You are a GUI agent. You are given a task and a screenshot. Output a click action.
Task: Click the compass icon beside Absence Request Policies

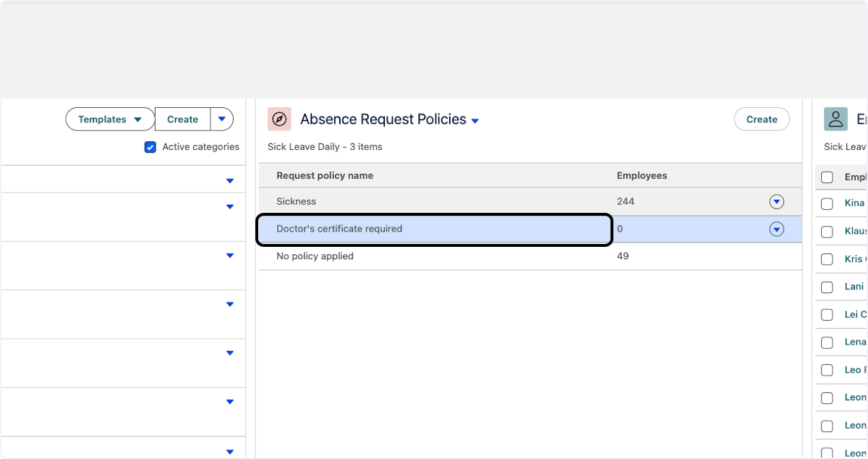(279, 119)
